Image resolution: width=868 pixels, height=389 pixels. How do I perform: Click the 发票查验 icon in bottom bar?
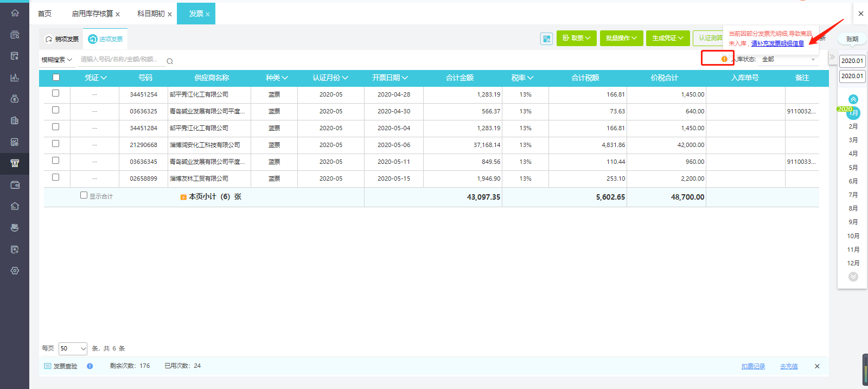(x=47, y=366)
